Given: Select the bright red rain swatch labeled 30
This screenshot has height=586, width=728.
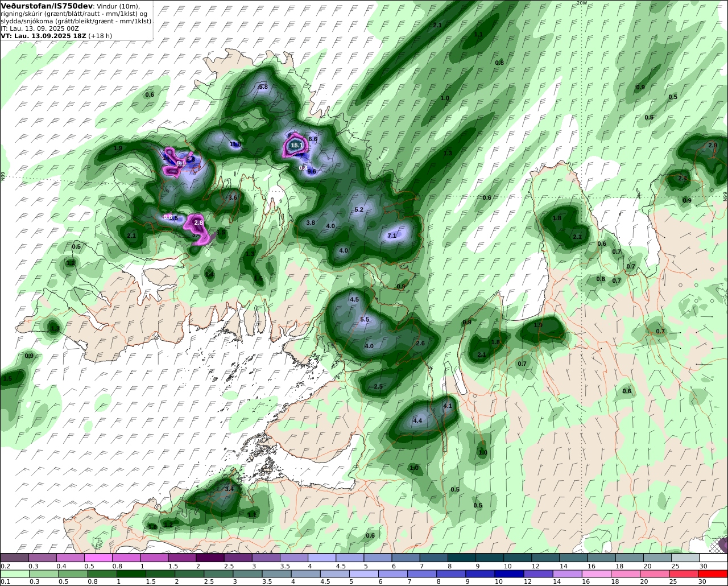Looking at the screenshot, I should tap(713, 574).
